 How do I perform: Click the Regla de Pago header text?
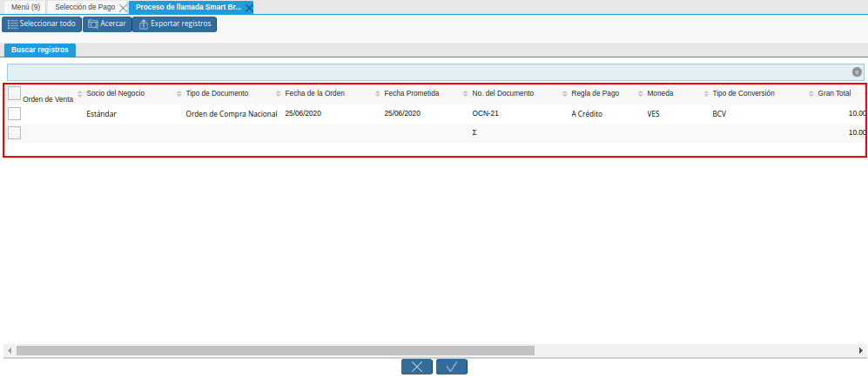(595, 93)
